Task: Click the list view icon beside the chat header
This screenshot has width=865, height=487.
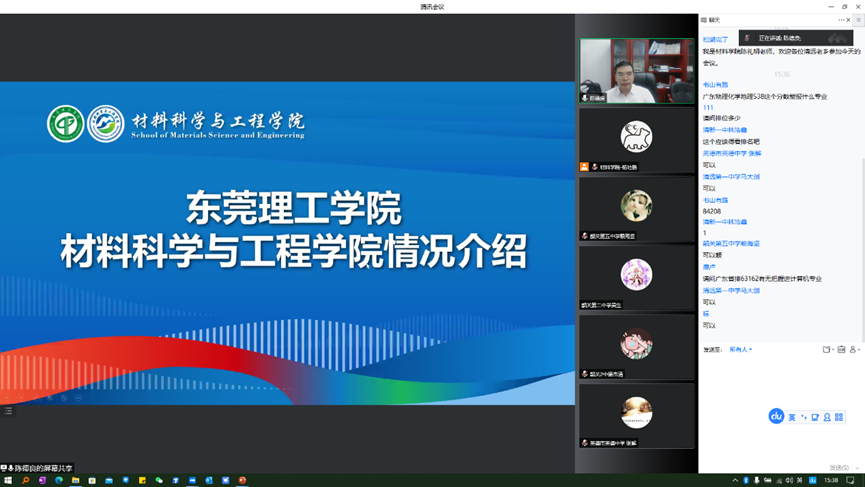Action: [704, 20]
